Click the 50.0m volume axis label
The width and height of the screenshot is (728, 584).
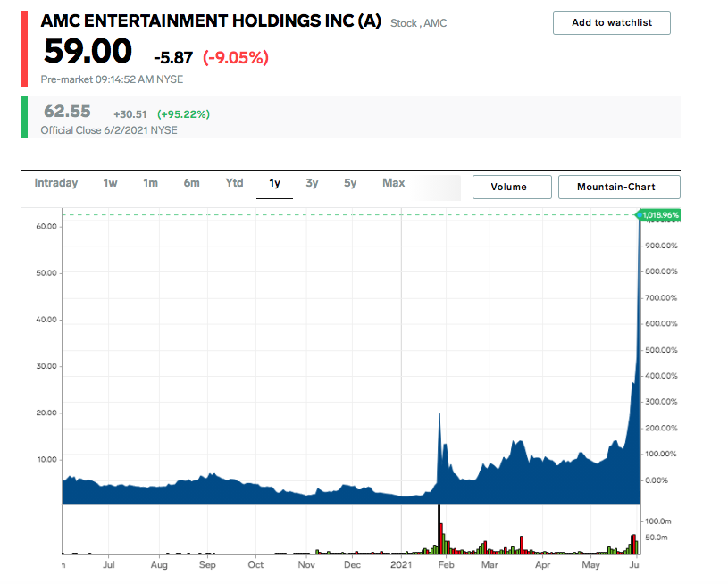tap(656, 538)
